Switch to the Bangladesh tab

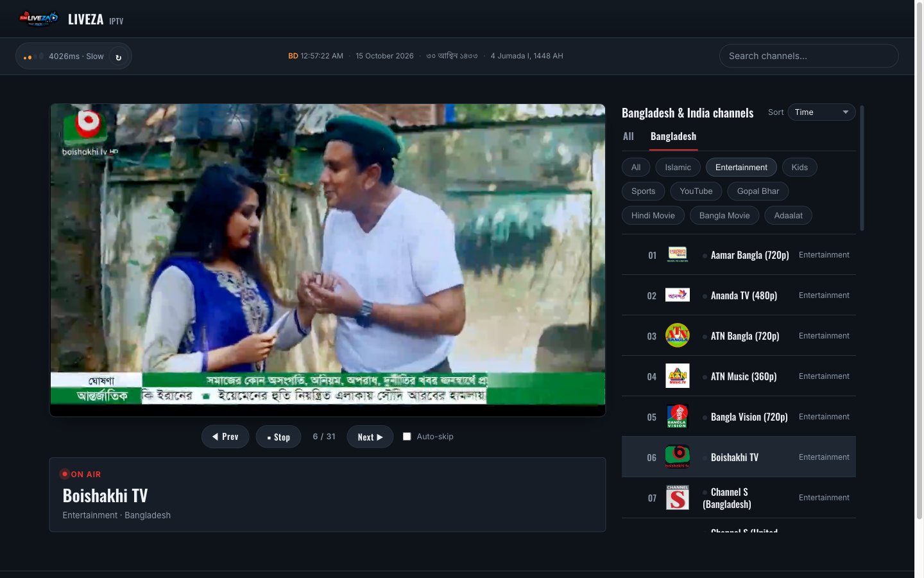(x=673, y=136)
